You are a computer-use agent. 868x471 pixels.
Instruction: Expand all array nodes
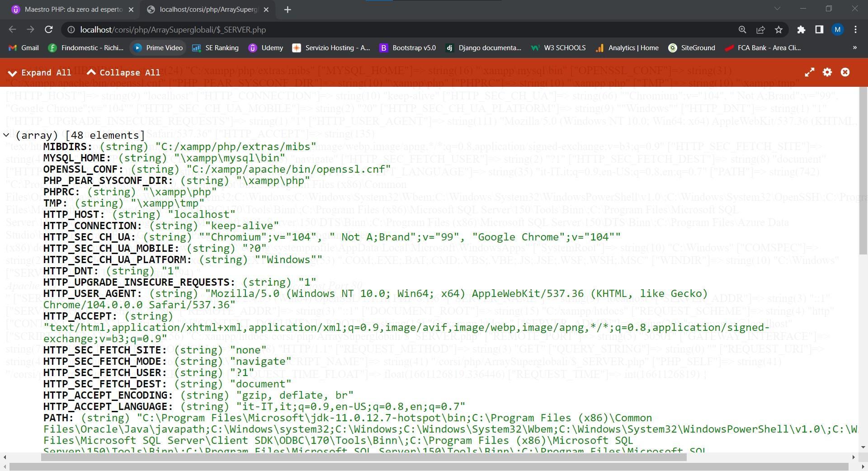39,72
